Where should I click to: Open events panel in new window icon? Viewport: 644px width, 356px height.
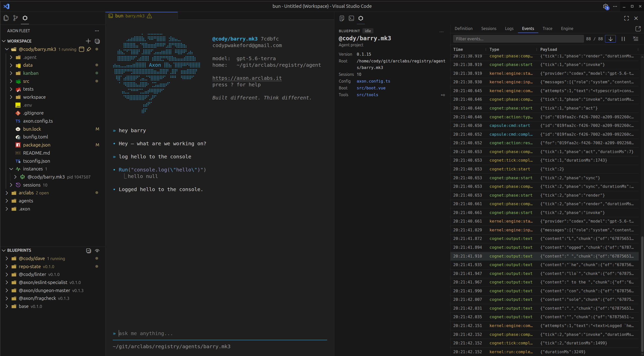coord(638,29)
